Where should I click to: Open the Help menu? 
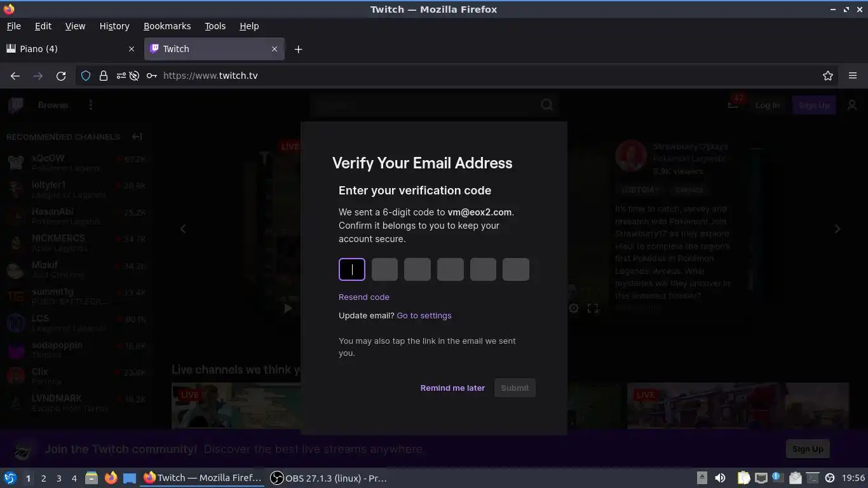[249, 26]
